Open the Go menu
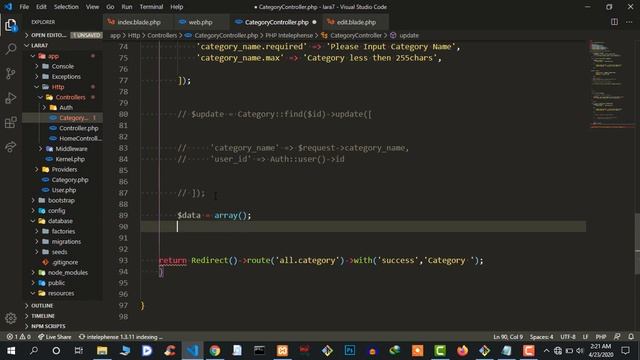Image resolution: width=640 pixels, height=360 pixels. pos(110,7)
